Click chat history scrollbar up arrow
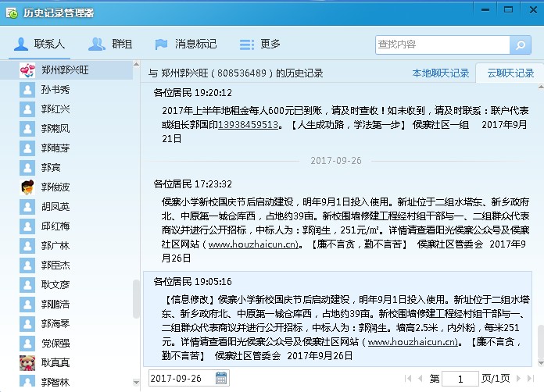Viewport: 544px width, 392px height. tap(541, 87)
